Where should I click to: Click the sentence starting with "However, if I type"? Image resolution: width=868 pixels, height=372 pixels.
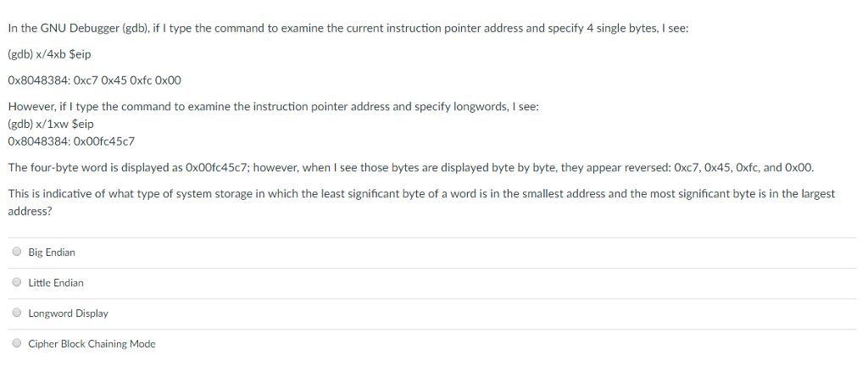tap(274, 106)
